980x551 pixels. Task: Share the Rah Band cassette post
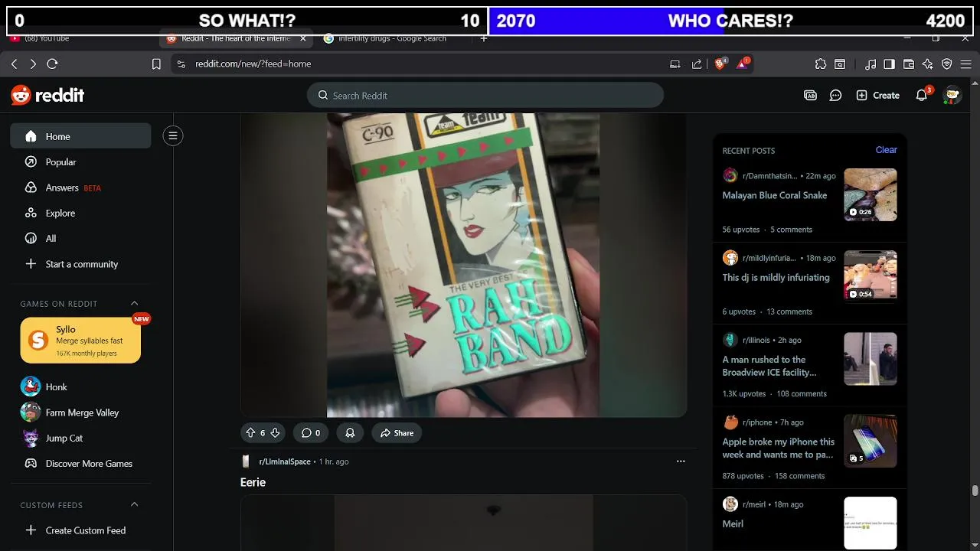pos(397,433)
